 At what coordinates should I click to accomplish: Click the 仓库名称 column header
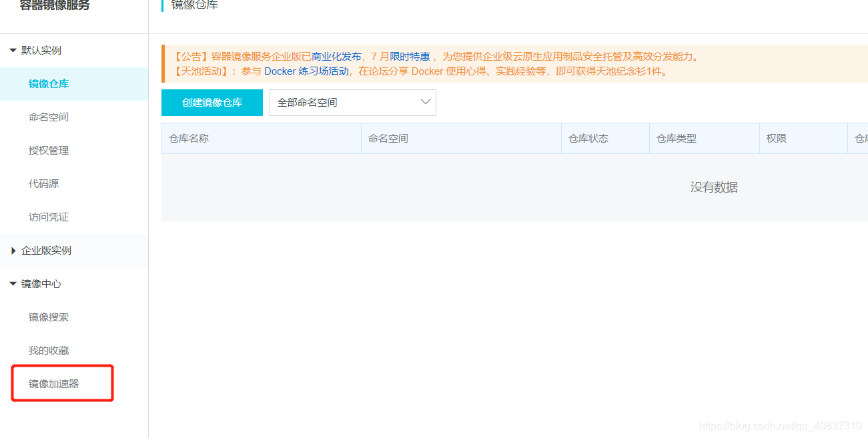(190, 138)
